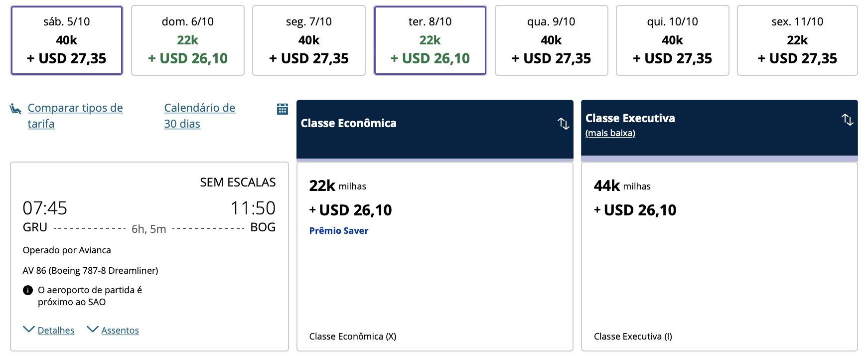Select the sex. 11/10 date tab
This screenshot has width=868, height=355.
pyautogui.click(x=797, y=40)
